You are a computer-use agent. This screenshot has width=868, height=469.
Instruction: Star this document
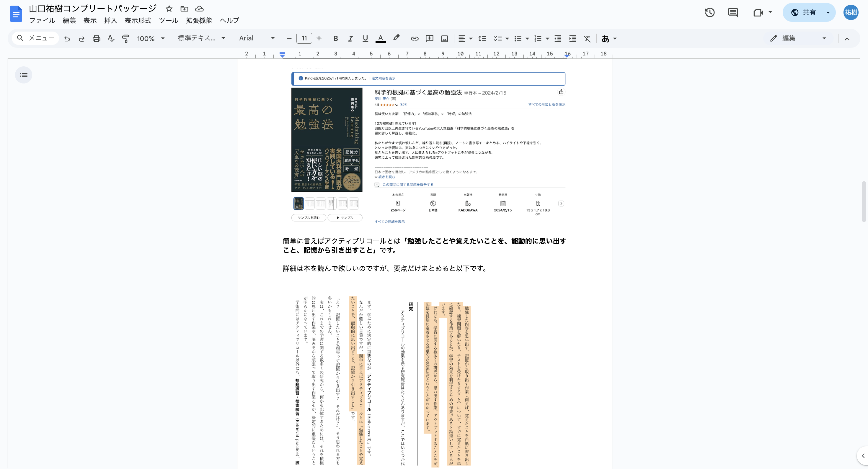coord(169,9)
